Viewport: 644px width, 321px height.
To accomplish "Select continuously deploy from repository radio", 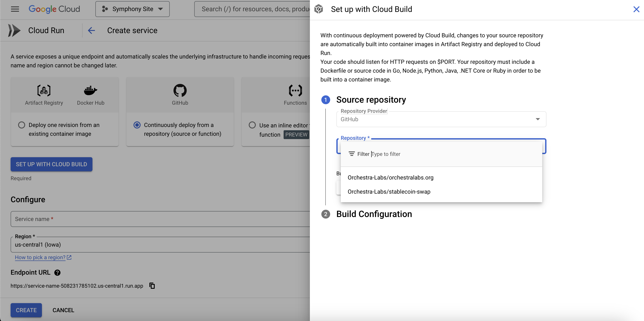I will pos(137,125).
